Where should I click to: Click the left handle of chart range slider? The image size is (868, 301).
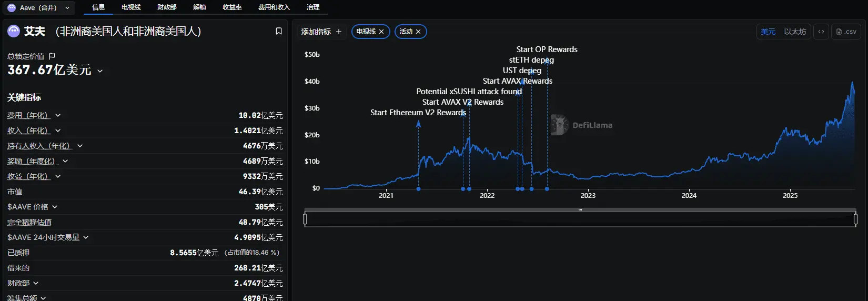pos(305,219)
